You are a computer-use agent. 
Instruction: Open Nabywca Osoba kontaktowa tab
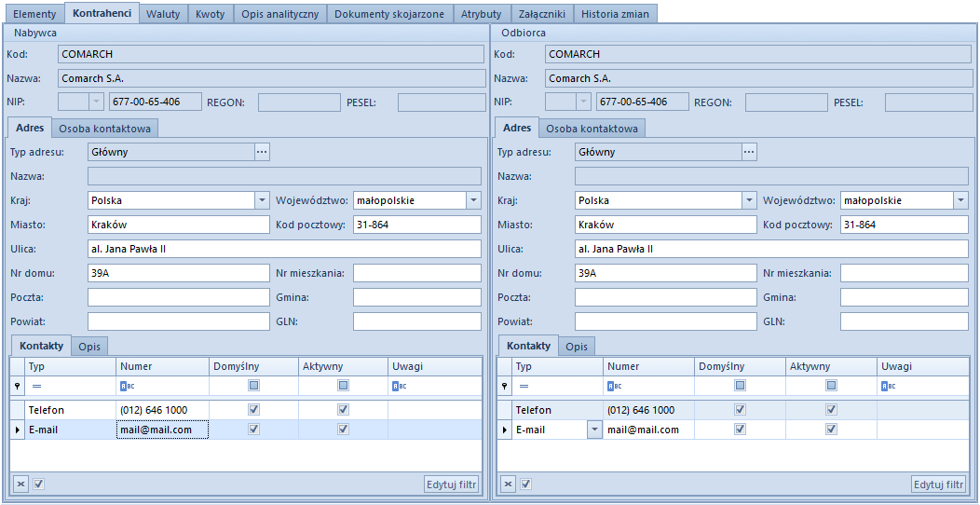[x=105, y=129]
